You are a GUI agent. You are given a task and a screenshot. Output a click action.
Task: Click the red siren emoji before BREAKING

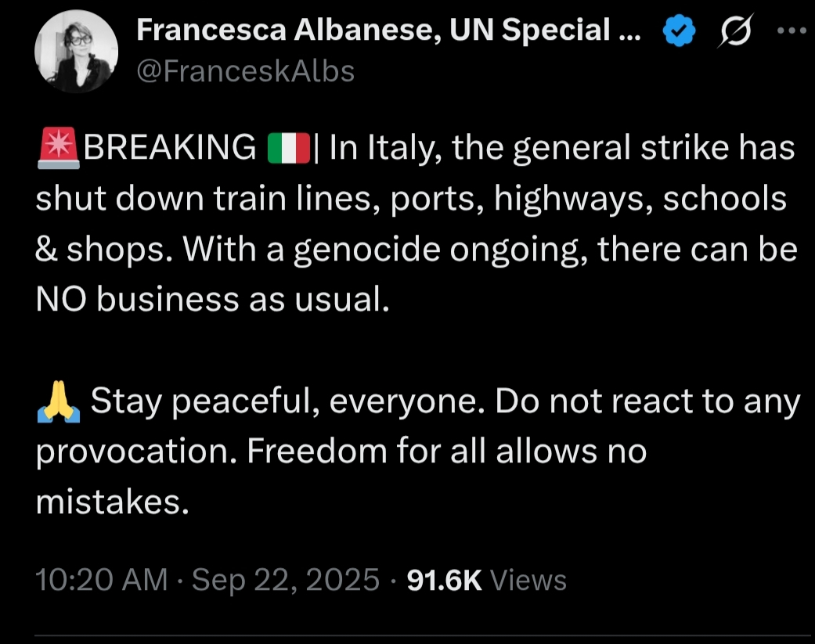[x=58, y=147]
